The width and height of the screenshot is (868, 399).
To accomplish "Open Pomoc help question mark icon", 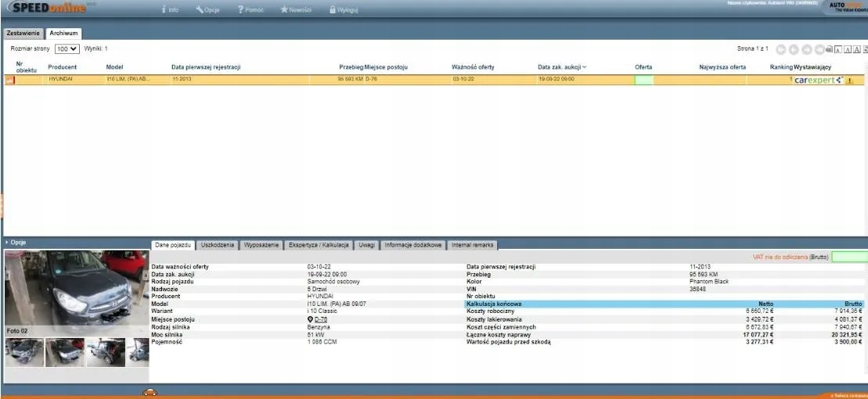I will click(242, 9).
